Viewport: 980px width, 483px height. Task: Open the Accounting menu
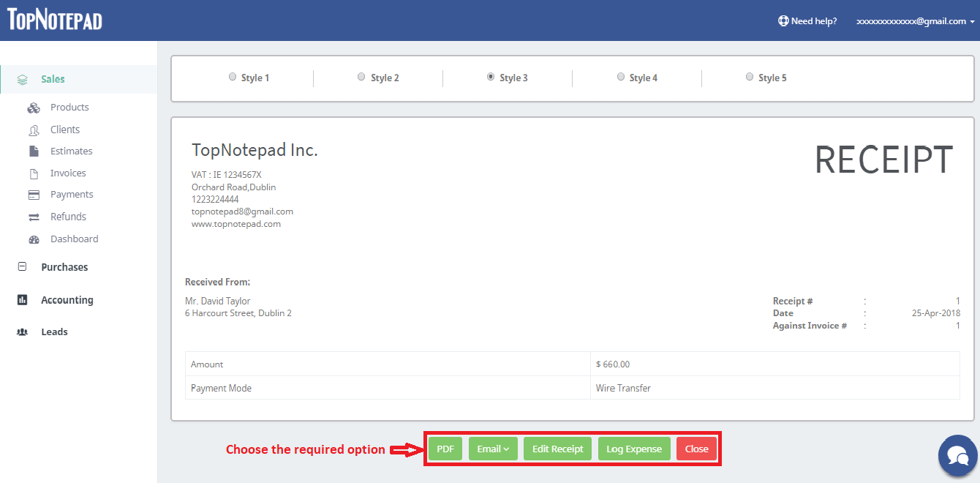[67, 300]
